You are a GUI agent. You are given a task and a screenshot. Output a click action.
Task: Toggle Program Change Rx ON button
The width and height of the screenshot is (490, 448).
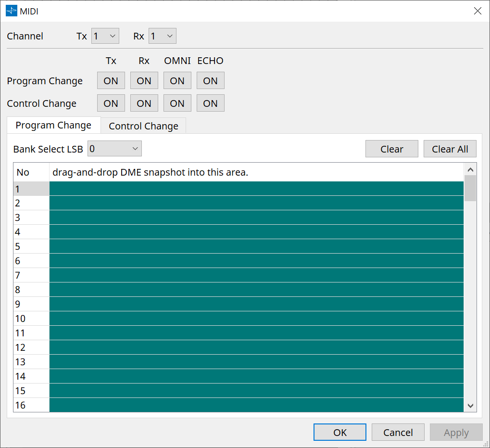click(144, 80)
